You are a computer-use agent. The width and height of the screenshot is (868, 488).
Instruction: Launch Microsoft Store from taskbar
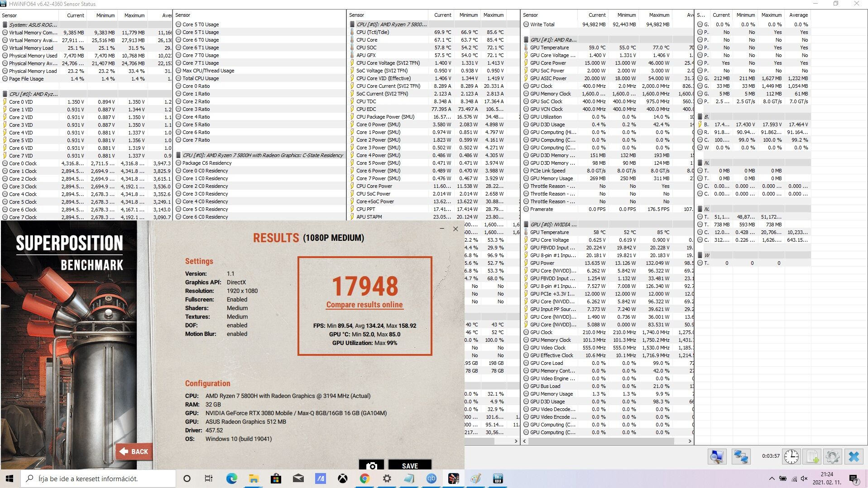tap(276, 478)
